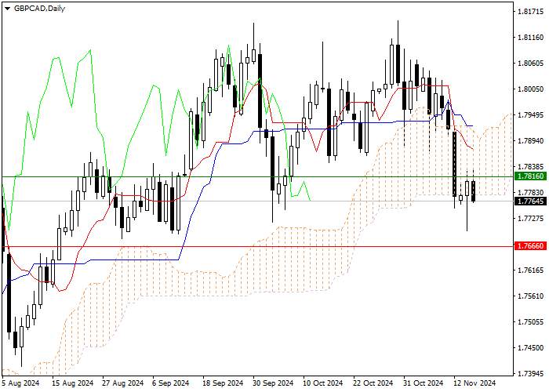Click the 22 Oct 2024 date label
Viewport: 549px width, 392px height.
(x=373, y=383)
